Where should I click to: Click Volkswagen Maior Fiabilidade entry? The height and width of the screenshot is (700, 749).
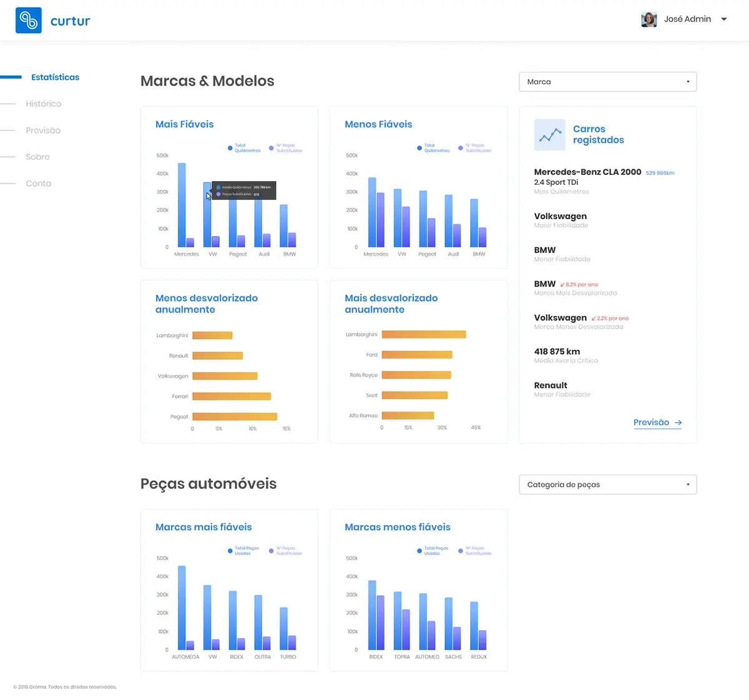click(x=561, y=220)
